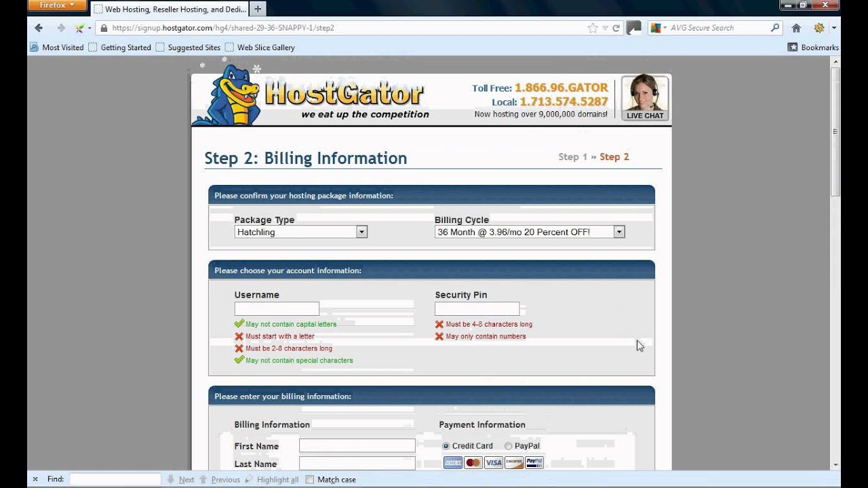The height and width of the screenshot is (488, 868).
Task: Click the padlock site identity icon
Action: point(104,28)
